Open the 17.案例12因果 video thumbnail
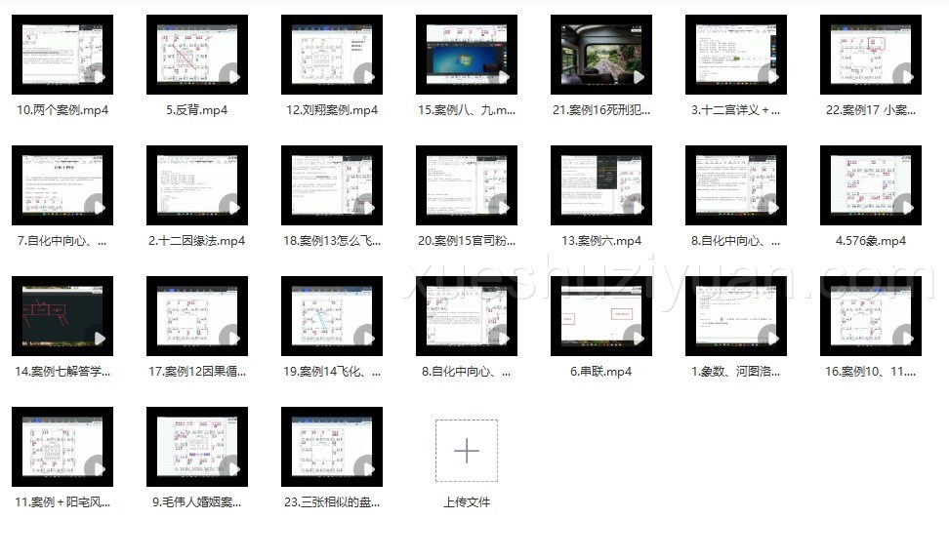The width and height of the screenshot is (949, 560). click(197, 316)
